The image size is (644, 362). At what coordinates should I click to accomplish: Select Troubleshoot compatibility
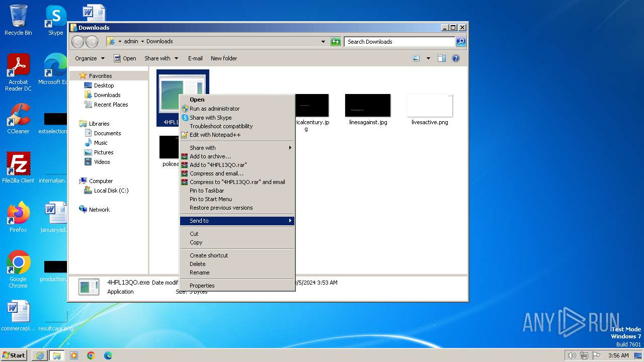tap(237, 126)
